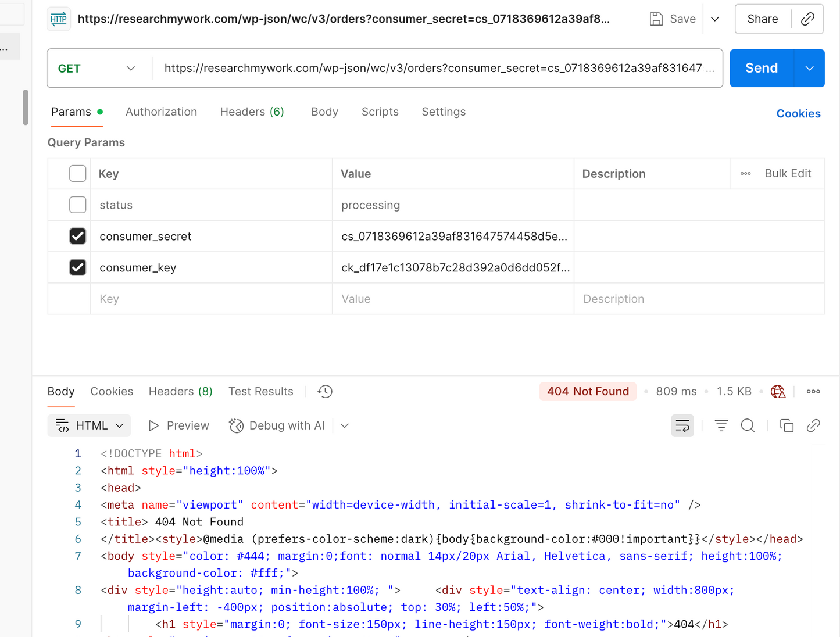This screenshot has height=637, width=840.
Task: Toggle the select-all params checkbox
Action: pyautogui.click(x=77, y=174)
